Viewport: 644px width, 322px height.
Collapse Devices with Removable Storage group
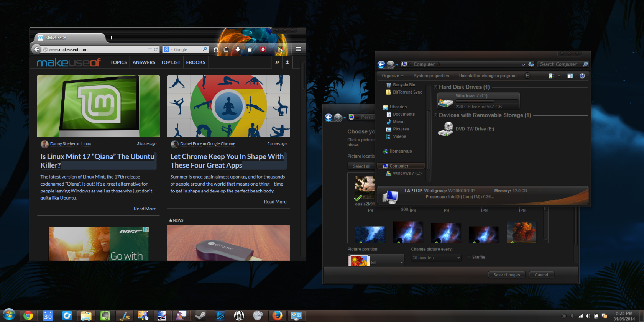[435, 115]
